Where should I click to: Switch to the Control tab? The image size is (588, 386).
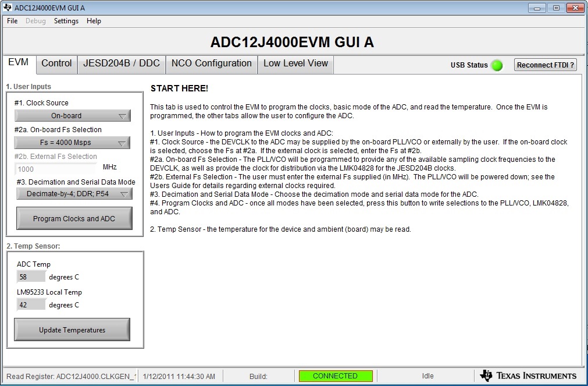[56, 63]
